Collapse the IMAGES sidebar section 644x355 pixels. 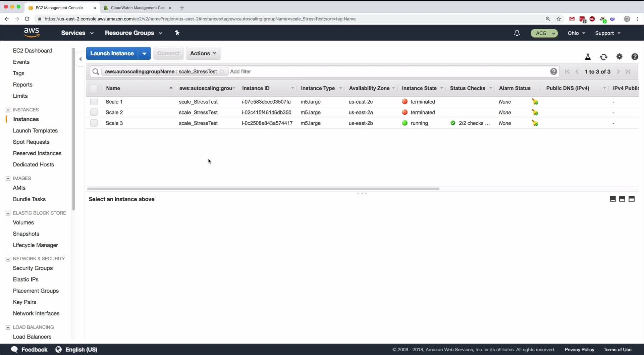(8, 179)
